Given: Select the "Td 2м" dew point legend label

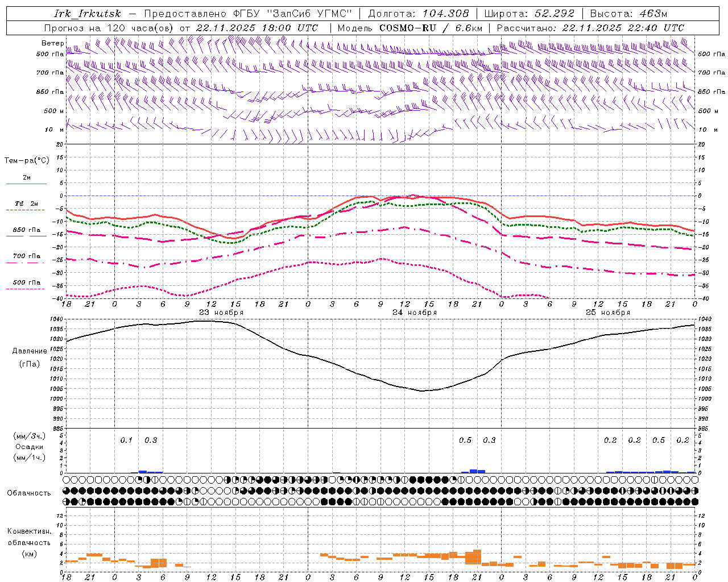Looking at the screenshot, I should tap(27, 203).
